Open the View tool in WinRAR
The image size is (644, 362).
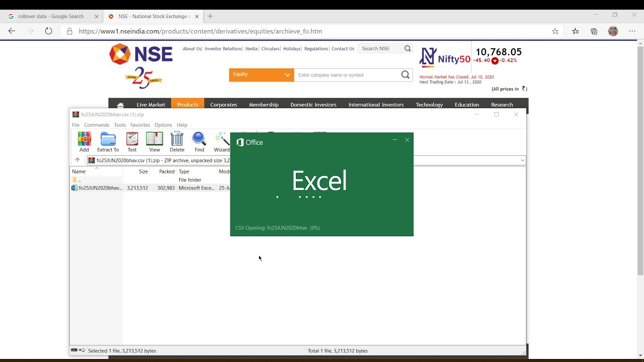coord(154,142)
